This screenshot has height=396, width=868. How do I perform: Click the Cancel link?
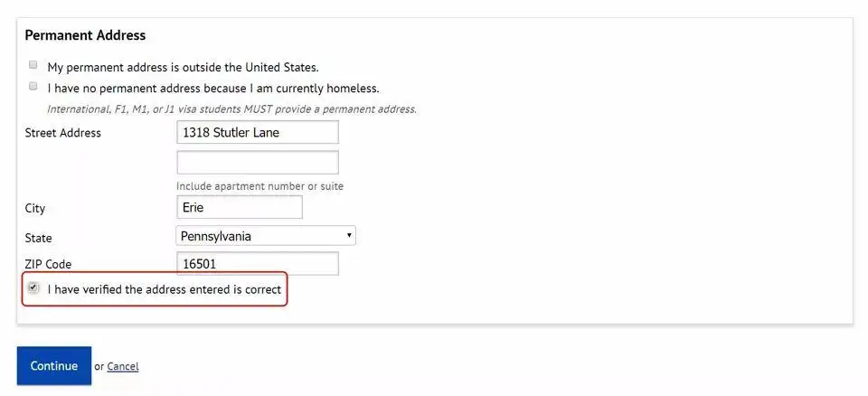pos(123,366)
